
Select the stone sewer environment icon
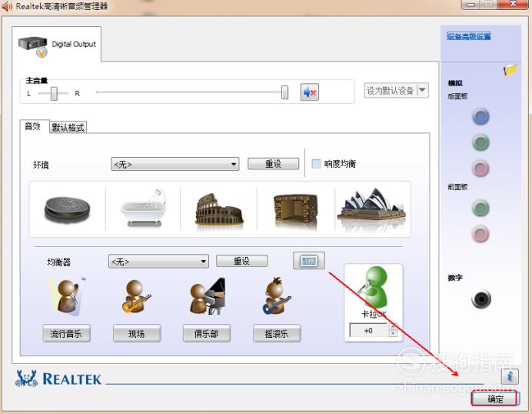tap(68, 209)
